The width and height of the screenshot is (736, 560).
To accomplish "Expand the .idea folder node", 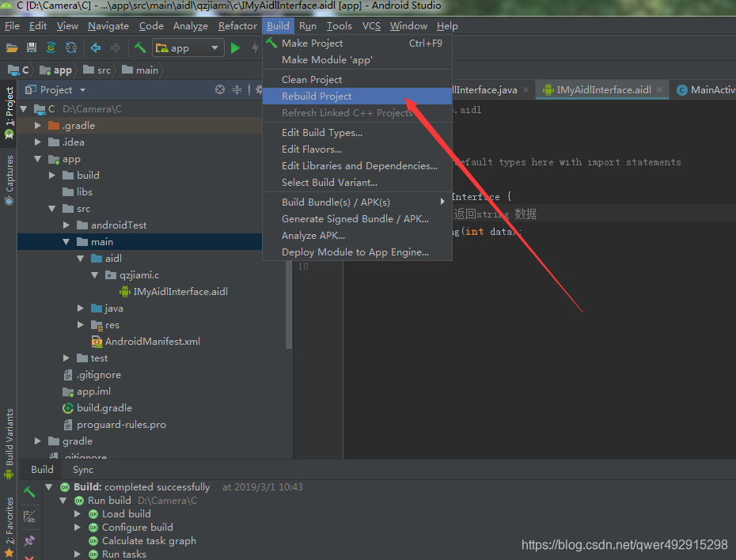I will tap(37, 142).
